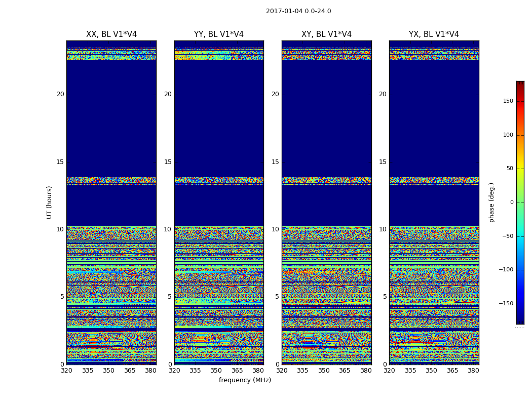The height and width of the screenshot is (405, 532).
Task: Click x-tick 350 under the YX panel
Action: 431,371
